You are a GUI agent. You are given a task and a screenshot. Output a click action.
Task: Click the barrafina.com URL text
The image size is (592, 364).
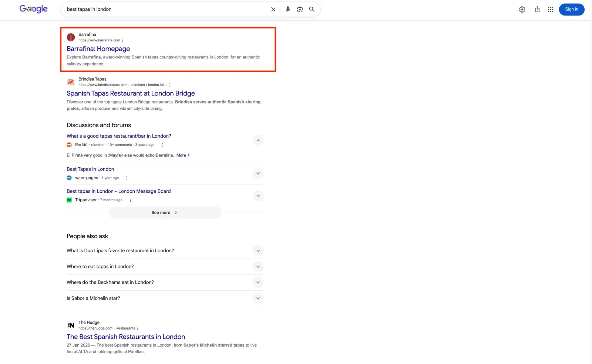(99, 40)
